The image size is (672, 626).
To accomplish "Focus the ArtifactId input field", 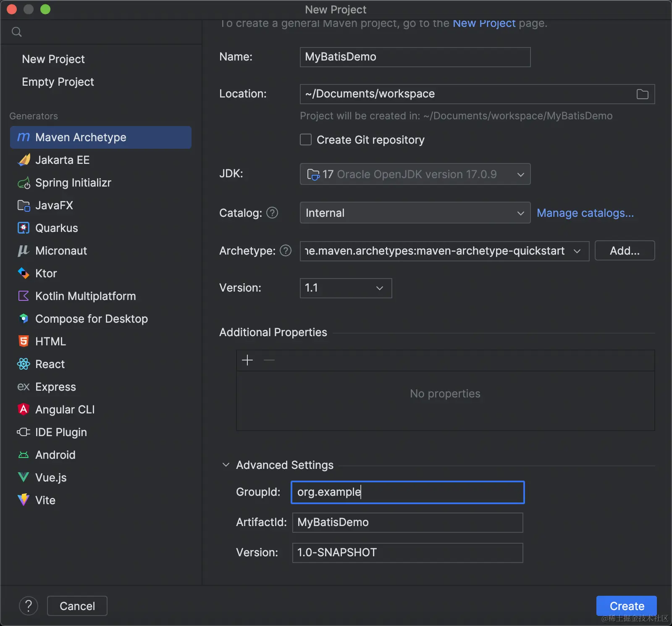I will 408,523.
